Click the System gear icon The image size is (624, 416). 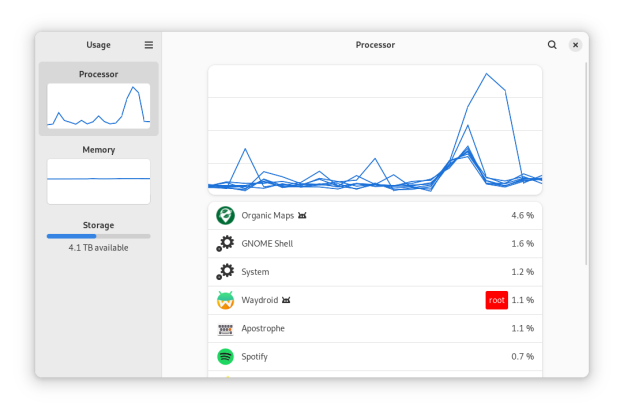tap(225, 272)
